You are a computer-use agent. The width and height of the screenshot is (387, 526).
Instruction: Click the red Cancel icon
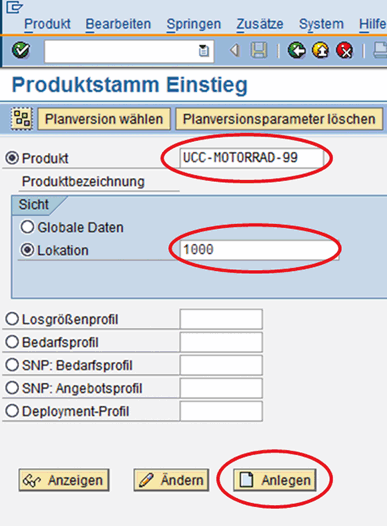pyautogui.click(x=344, y=51)
